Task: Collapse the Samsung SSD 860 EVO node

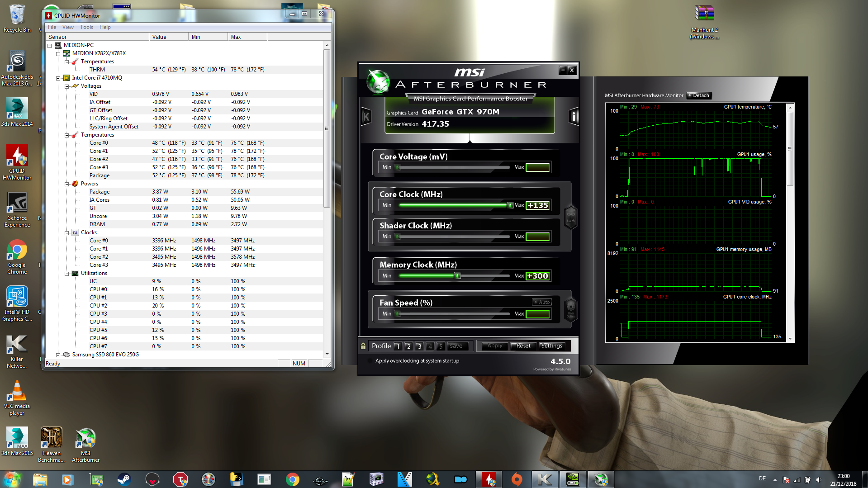Action: pos(58,355)
